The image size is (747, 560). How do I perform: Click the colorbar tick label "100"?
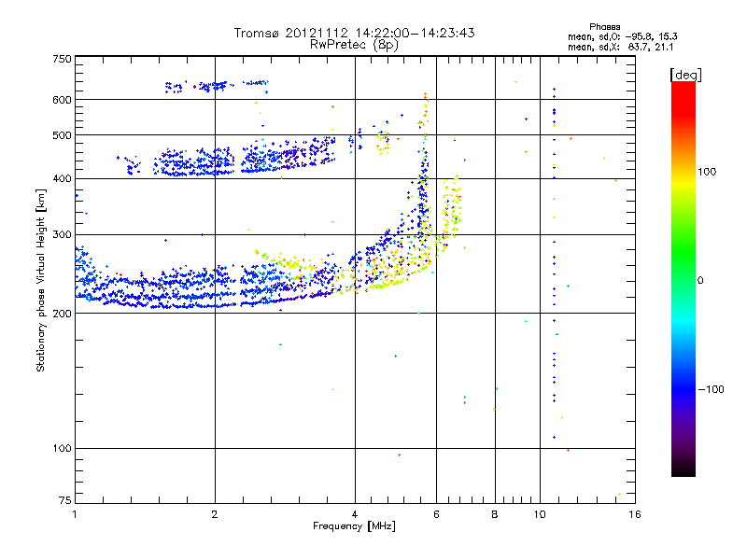coord(707,172)
